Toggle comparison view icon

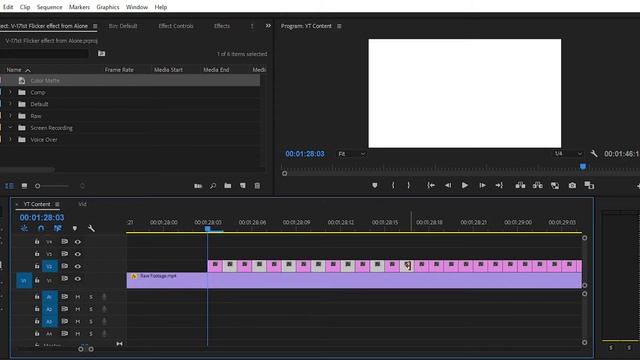tap(589, 185)
